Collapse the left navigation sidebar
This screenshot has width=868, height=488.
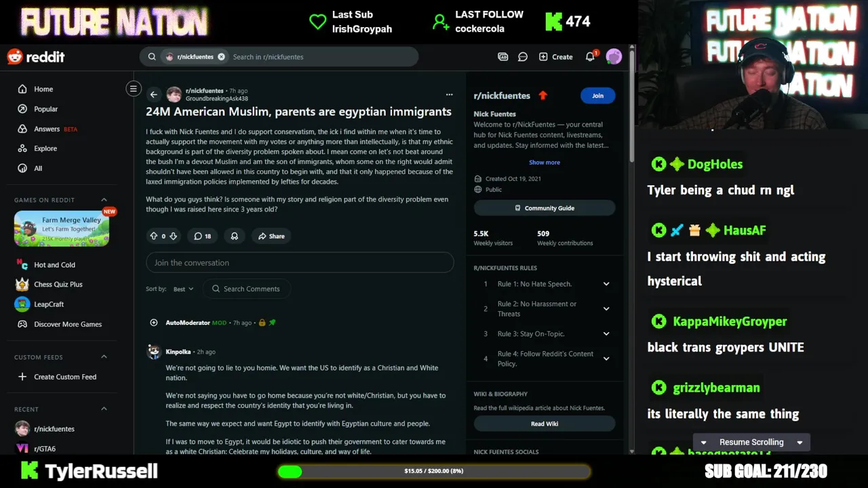(x=134, y=89)
